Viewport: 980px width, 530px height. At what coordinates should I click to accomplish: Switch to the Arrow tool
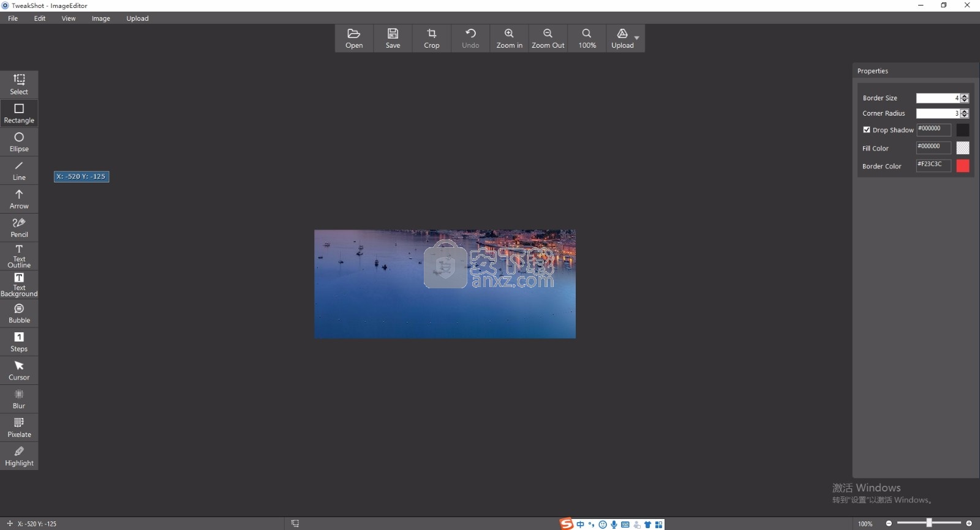19,199
